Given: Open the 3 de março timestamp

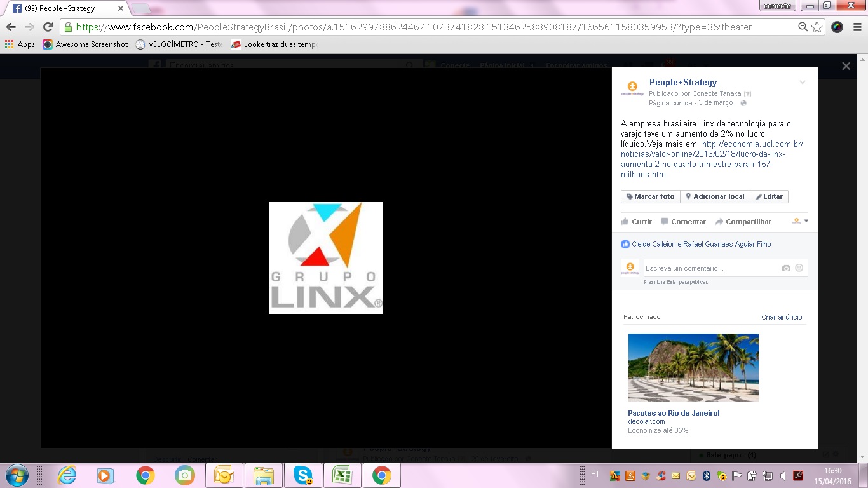Looking at the screenshot, I should 715,103.
